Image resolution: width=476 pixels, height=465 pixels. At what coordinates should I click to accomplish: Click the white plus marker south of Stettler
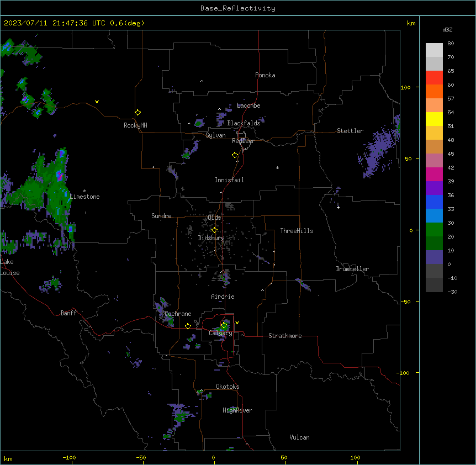[338, 207]
